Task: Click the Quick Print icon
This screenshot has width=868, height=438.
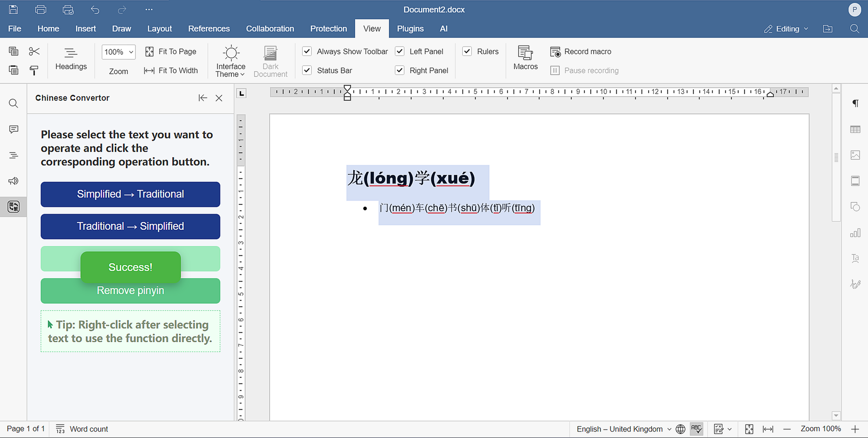Action: 68,9
